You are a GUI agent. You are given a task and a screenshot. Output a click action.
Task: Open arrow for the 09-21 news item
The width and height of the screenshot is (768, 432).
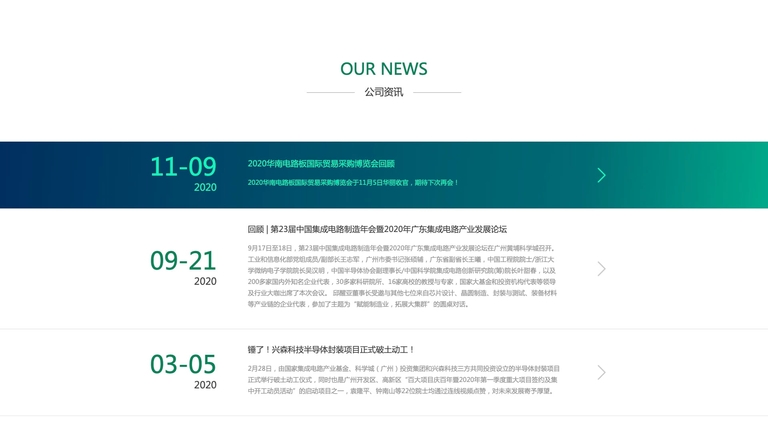601,269
